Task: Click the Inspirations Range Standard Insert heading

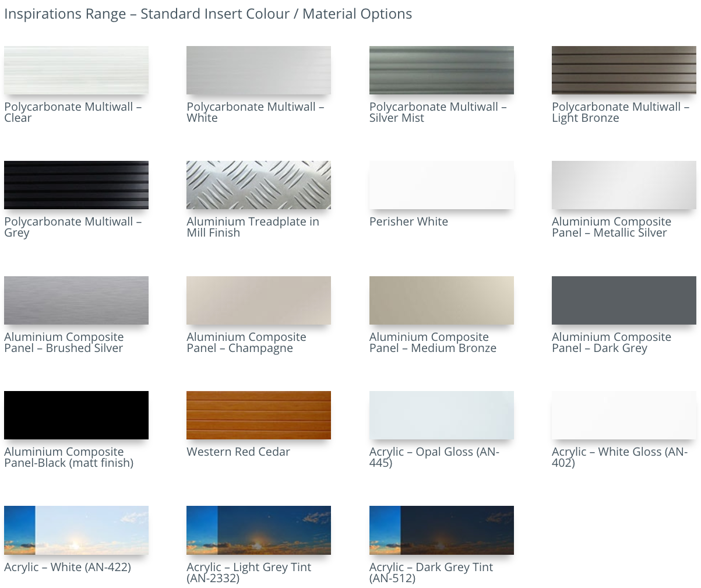Action: click(208, 14)
